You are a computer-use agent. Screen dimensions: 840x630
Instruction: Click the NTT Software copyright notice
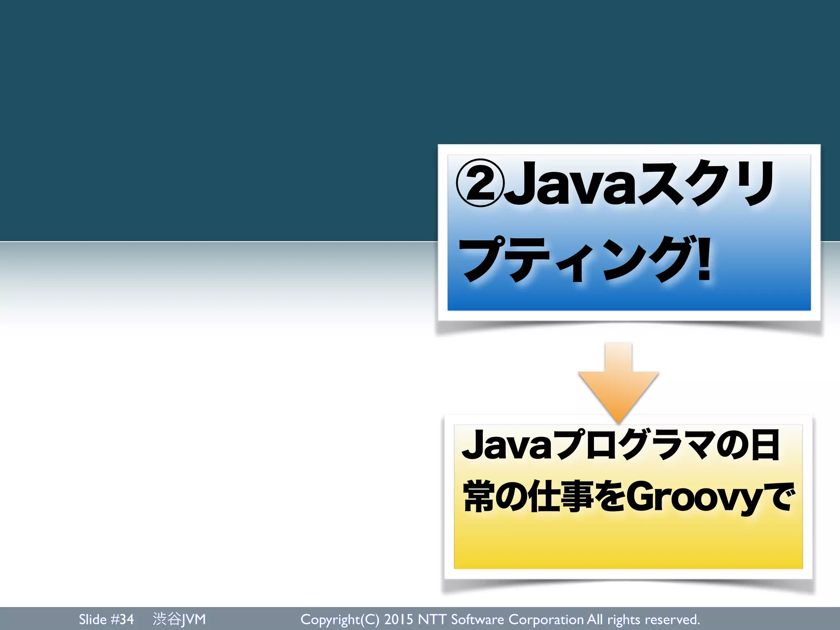(x=500, y=619)
